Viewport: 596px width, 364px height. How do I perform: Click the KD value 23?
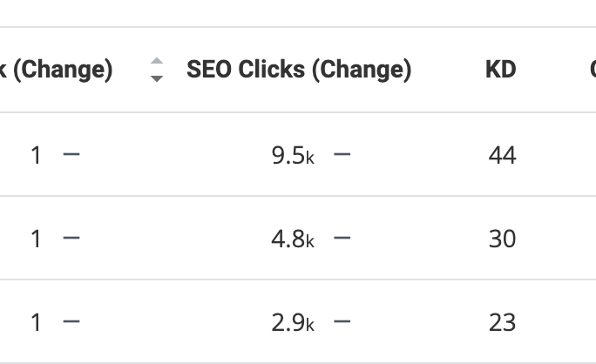pyautogui.click(x=502, y=322)
